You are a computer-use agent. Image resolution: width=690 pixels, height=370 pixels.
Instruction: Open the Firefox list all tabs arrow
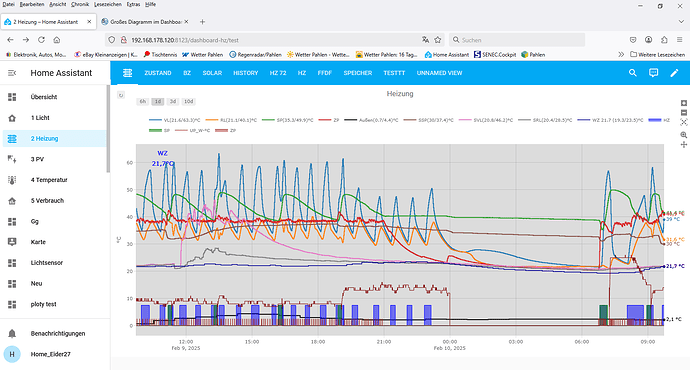681,22
